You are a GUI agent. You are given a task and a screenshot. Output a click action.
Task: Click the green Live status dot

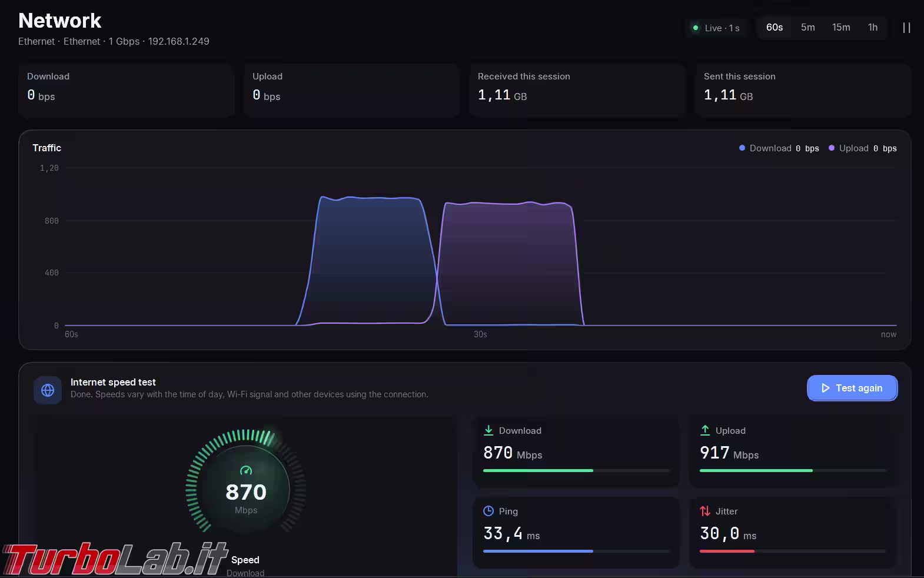point(696,28)
